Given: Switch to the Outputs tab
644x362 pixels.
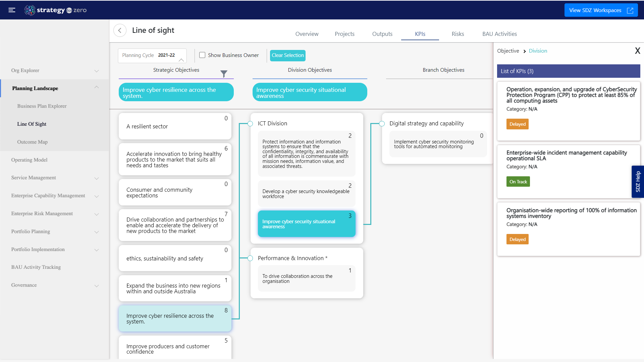Looking at the screenshot, I should coord(382,34).
